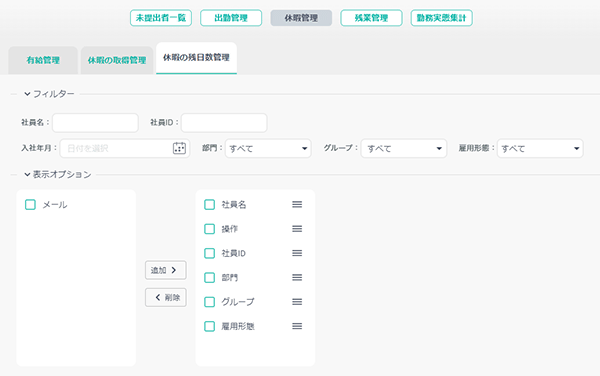The height and width of the screenshot is (376, 600).
Task: Grab the drag handle for 雇用形態 row
Action: 297,326
